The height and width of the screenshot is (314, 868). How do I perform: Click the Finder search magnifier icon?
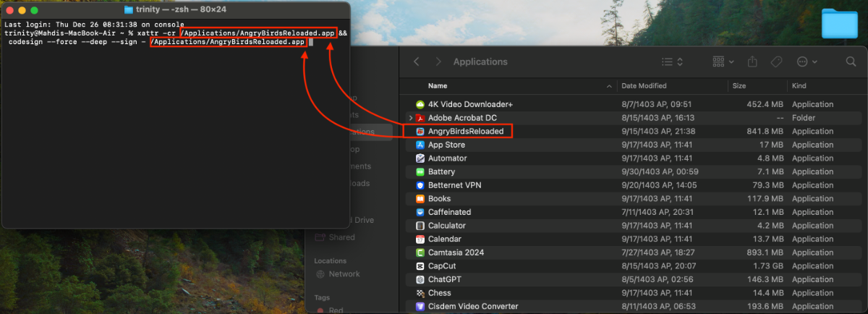[x=851, y=62]
